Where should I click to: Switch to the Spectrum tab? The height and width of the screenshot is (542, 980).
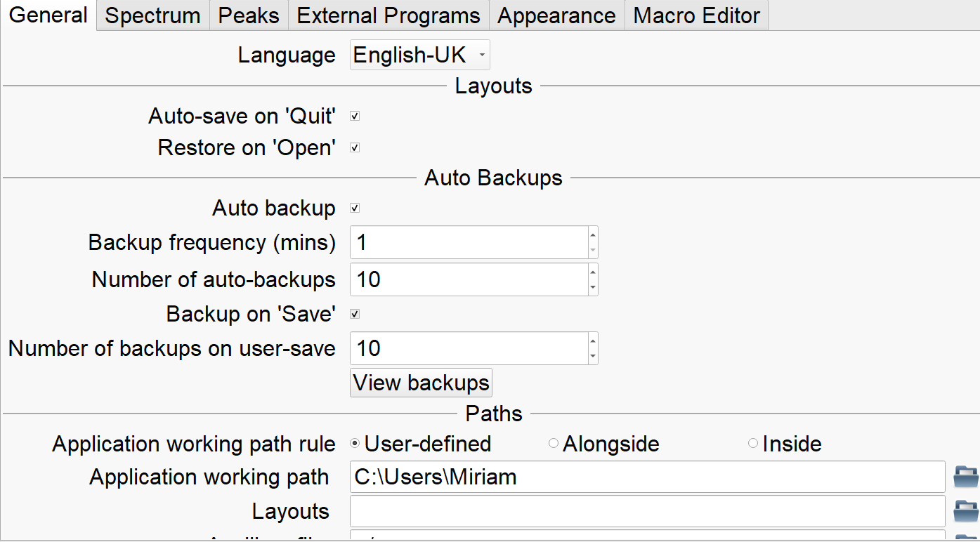click(152, 15)
